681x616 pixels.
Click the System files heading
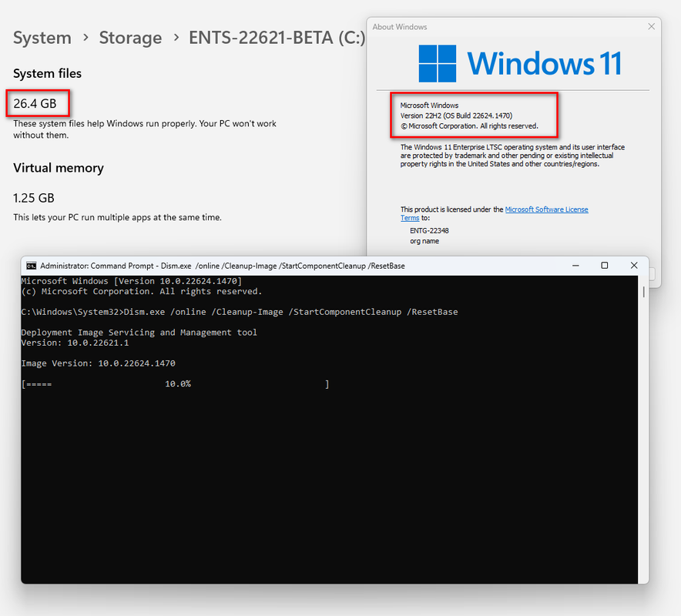[x=47, y=73]
